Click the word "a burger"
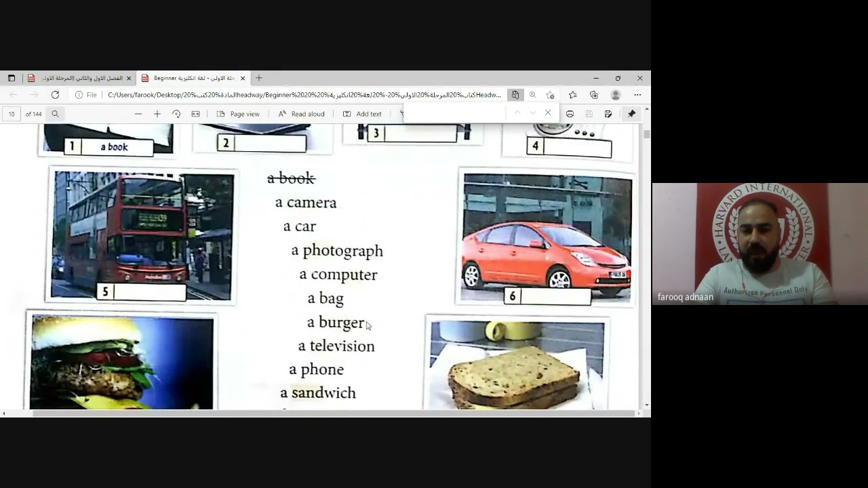This screenshot has height=488, width=868. (x=336, y=322)
